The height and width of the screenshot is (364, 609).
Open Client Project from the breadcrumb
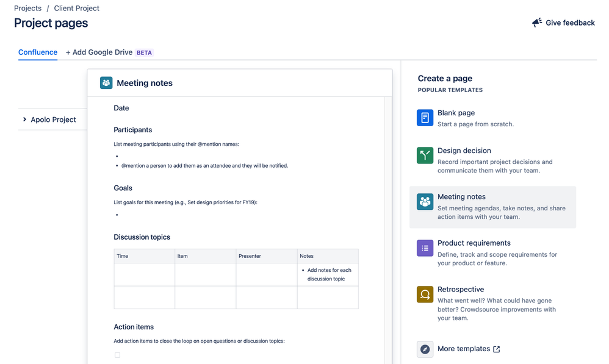point(76,8)
